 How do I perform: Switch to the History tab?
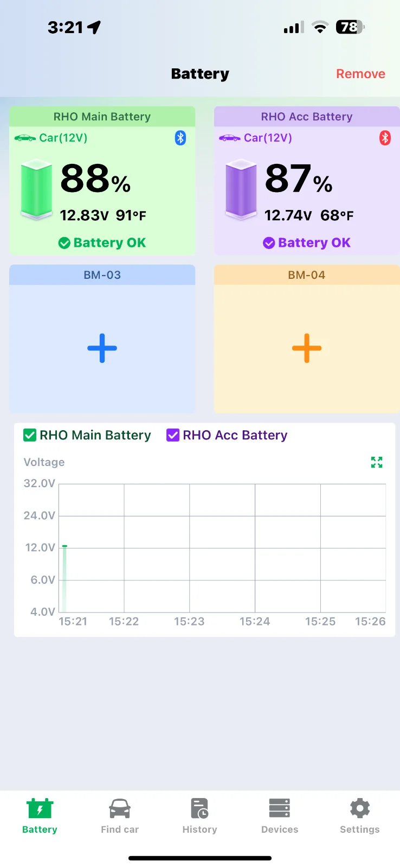point(199,815)
